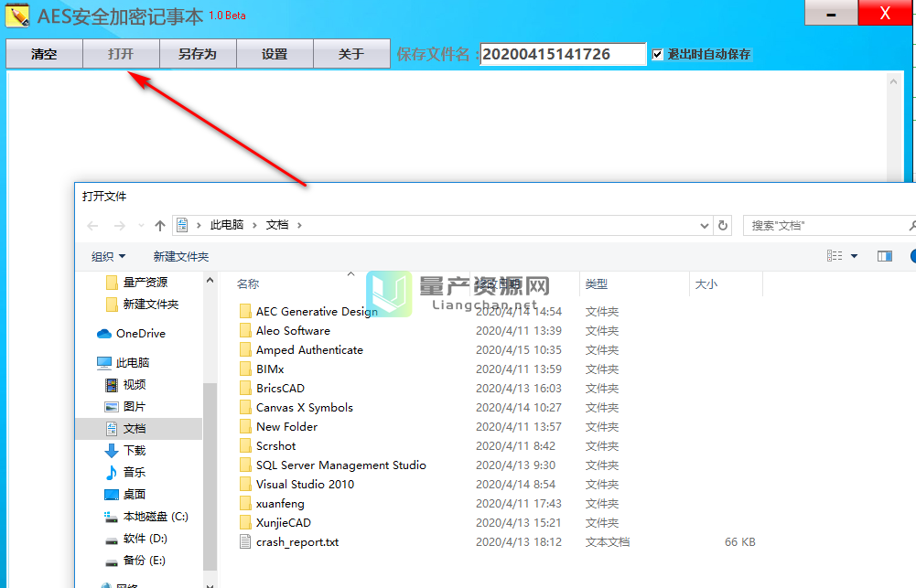916x588 pixels.
Task: Select 文档 in navigation pane
Action: [x=139, y=429]
